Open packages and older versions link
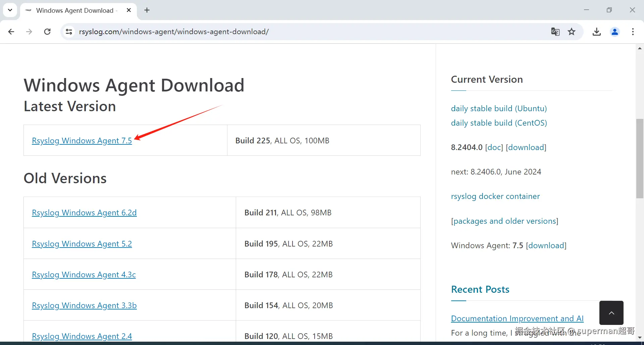 [x=504, y=221]
